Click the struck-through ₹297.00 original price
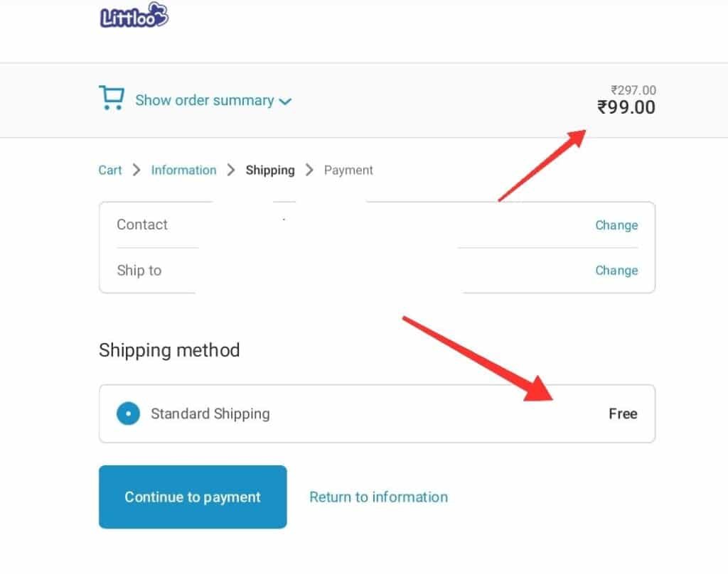Image resolution: width=728 pixels, height=574 pixels. pyautogui.click(x=633, y=90)
